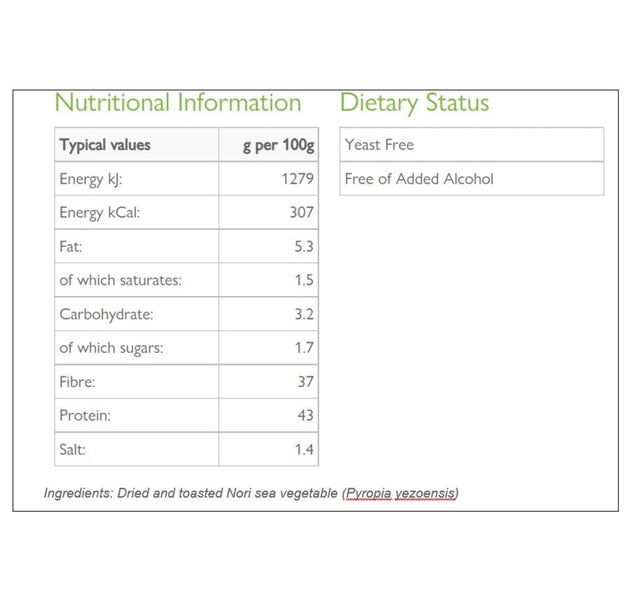
Task: Click the Energy kJ row label
Action: coord(91,179)
